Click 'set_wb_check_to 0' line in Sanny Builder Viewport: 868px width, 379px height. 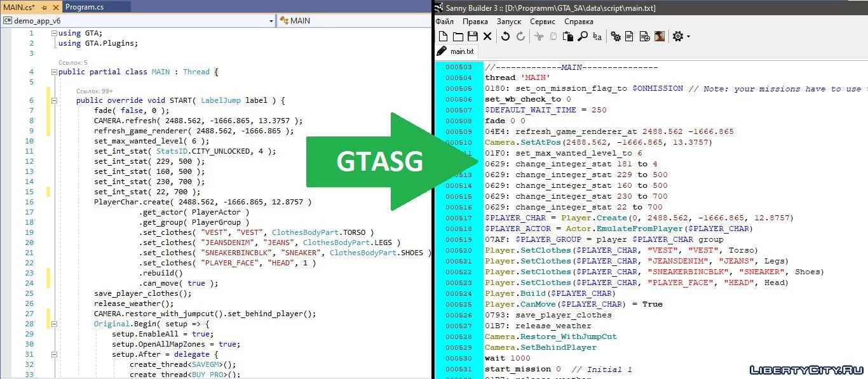(528, 99)
